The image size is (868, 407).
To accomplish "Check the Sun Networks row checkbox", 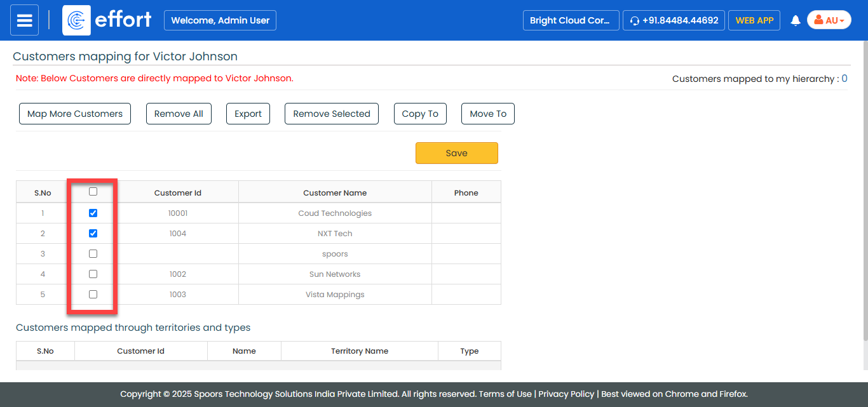I will point(93,274).
